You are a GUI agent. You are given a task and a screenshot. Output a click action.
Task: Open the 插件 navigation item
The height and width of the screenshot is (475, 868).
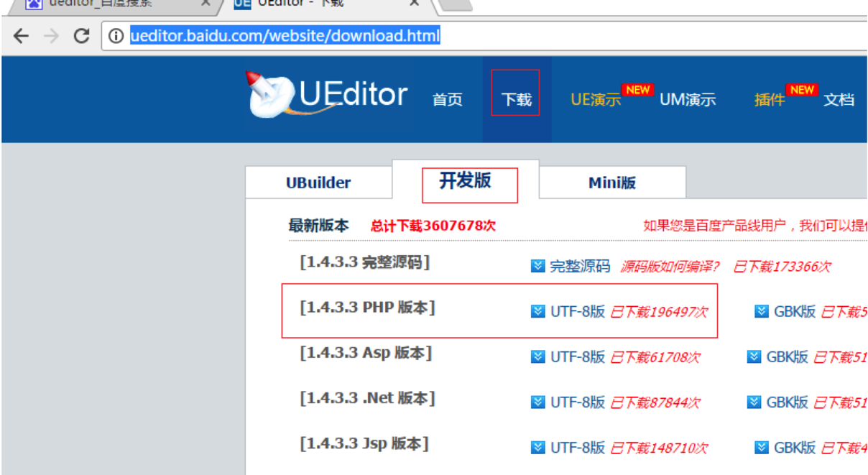click(770, 100)
